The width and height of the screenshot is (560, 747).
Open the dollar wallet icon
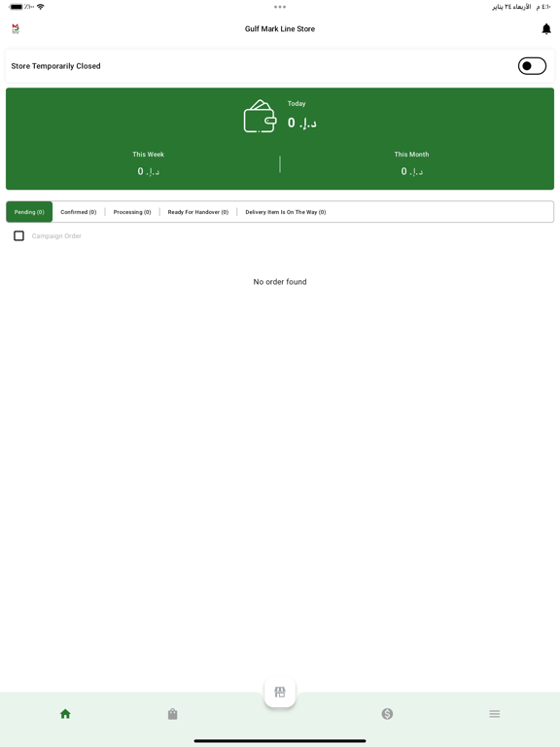[387, 714]
